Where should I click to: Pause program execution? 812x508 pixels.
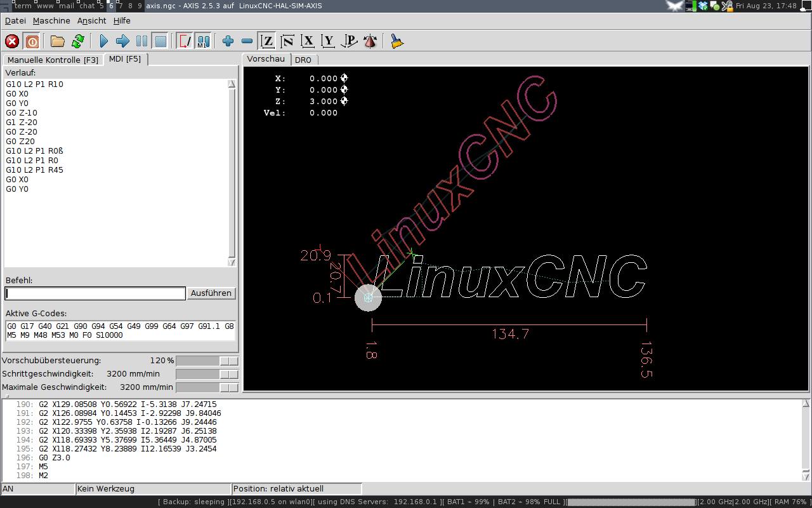(142, 41)
